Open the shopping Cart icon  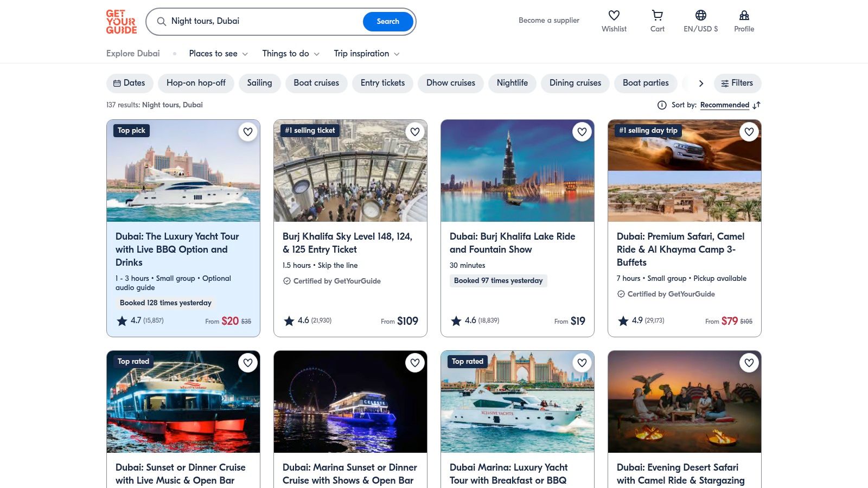pos(657,16)
